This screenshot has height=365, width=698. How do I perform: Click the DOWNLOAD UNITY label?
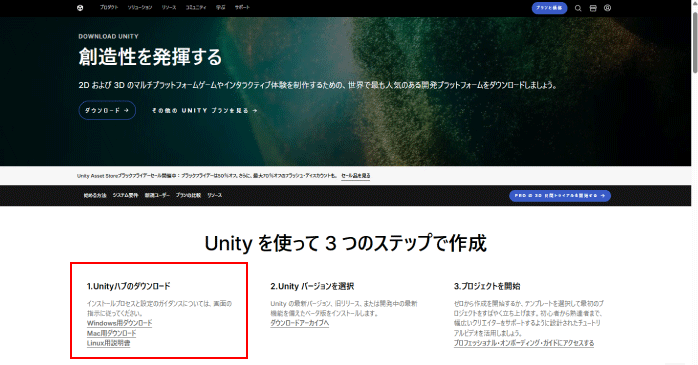(x=109, y=36)
